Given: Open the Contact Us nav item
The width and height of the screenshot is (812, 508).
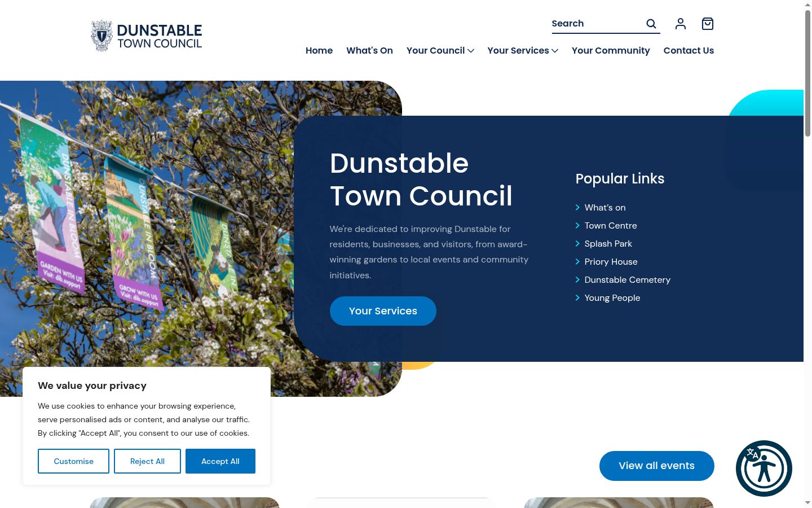Looking at the screenshot, I should (689, 51).
